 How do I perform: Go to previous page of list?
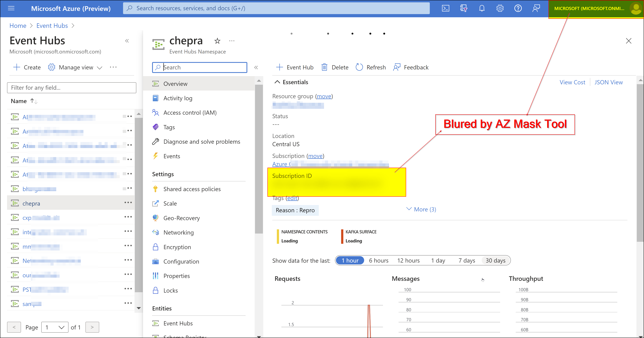[x=14, y=327]
